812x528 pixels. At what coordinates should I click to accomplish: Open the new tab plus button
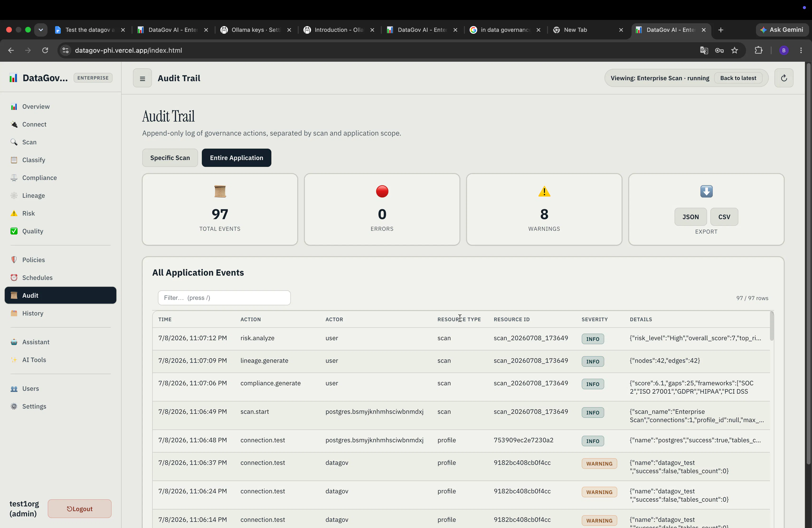click(721, 30)
